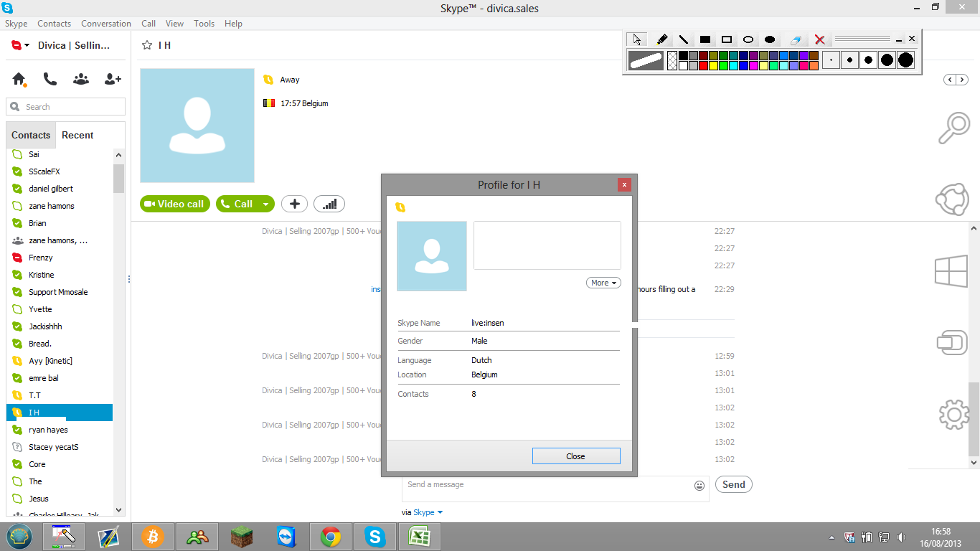980x551 pixels.
Task: Switch to the Contacts tab in the sidebar
Action: (31, 135)
